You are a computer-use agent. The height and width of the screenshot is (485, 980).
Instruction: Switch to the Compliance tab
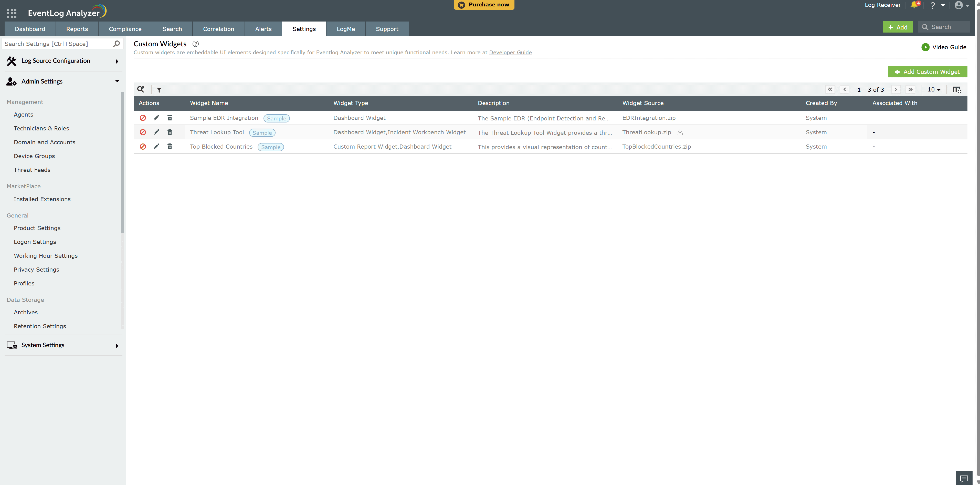coord(125,28)
